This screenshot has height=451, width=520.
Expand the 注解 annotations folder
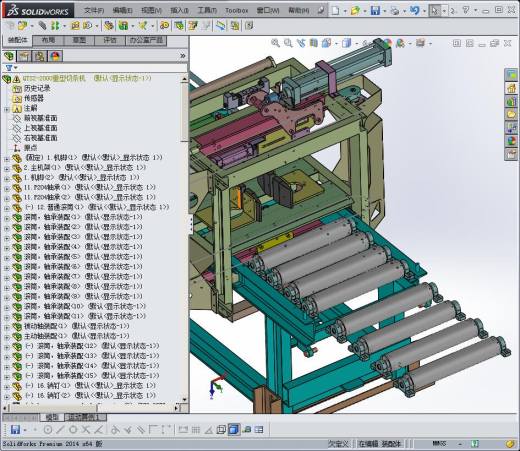pos(7,109)
